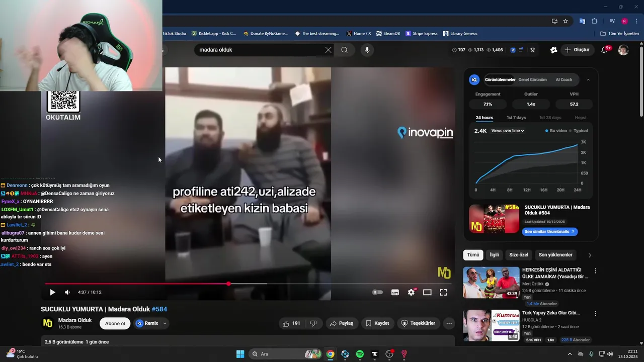Image resolution: width=644 pixels, height=362 pixels.
Task: Click the trophy icon in vidIQ bar
Action: (532, 50)
